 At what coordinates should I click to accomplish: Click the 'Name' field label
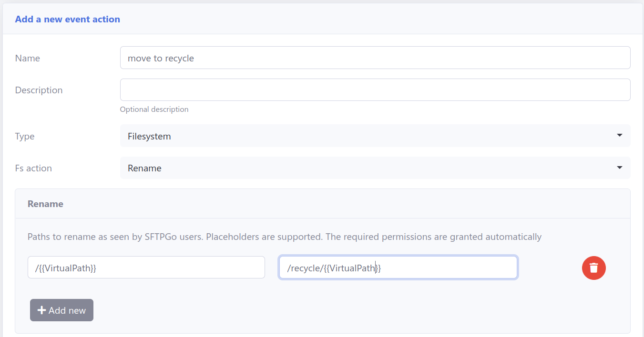pyautogui.click(x=28, y=58)
